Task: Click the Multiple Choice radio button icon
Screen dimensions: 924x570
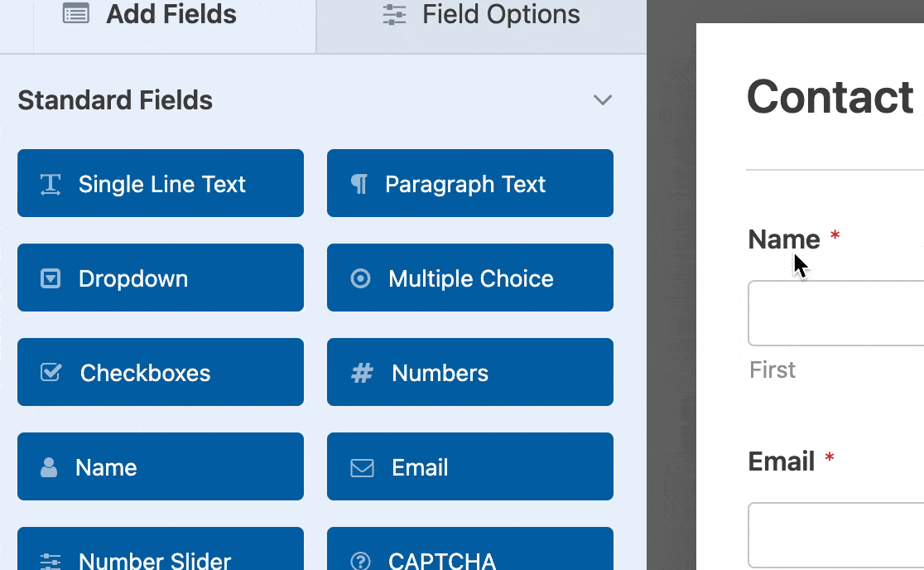Action: tap(359, 278)
